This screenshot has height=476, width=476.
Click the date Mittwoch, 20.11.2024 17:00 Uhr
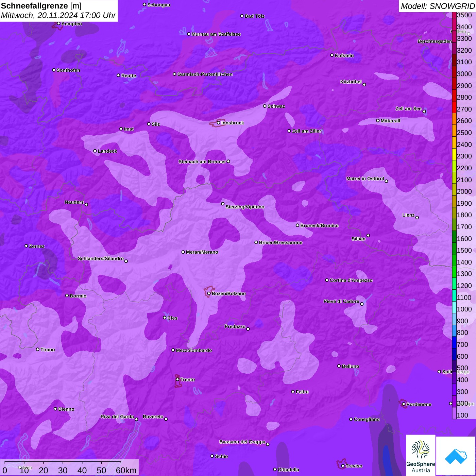tap(58, 15)
